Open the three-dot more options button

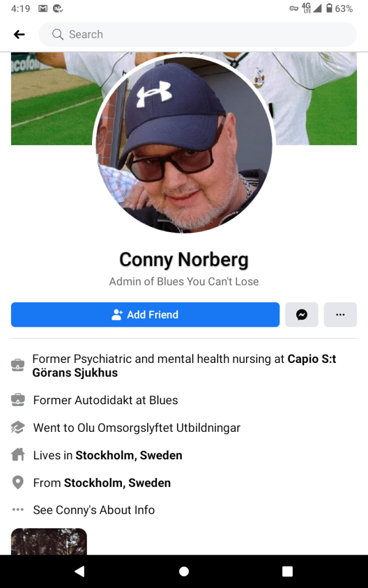340,315
